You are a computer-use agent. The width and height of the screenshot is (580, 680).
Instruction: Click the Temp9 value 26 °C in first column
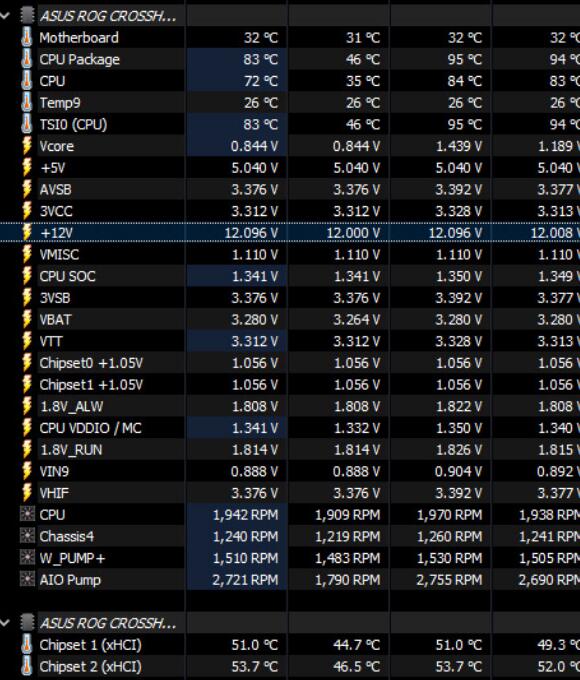261,103
